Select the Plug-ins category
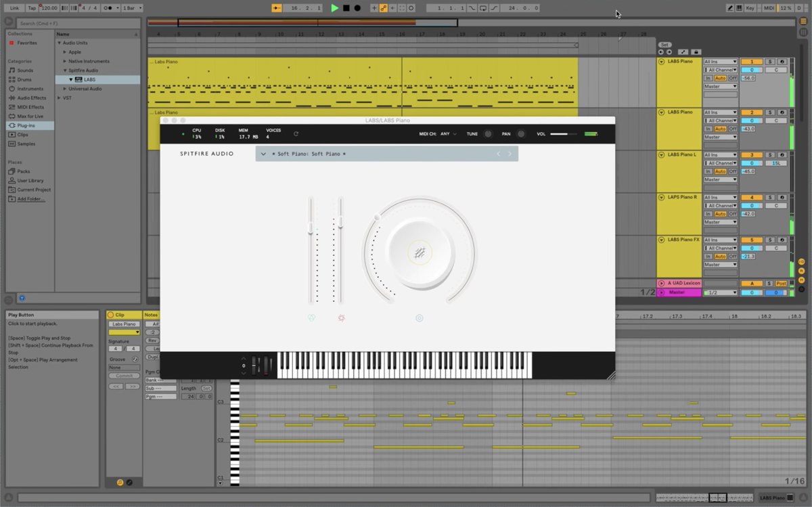 tap(30, 125)
